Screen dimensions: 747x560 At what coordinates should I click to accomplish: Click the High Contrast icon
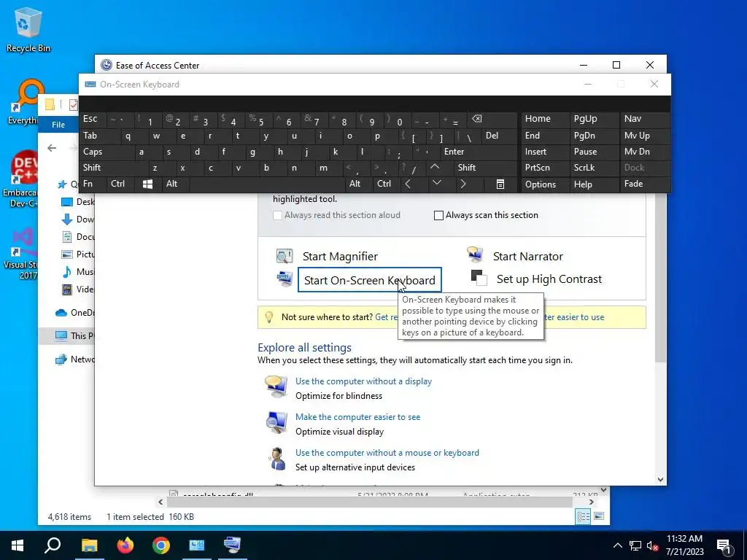(x=479, y=278)
